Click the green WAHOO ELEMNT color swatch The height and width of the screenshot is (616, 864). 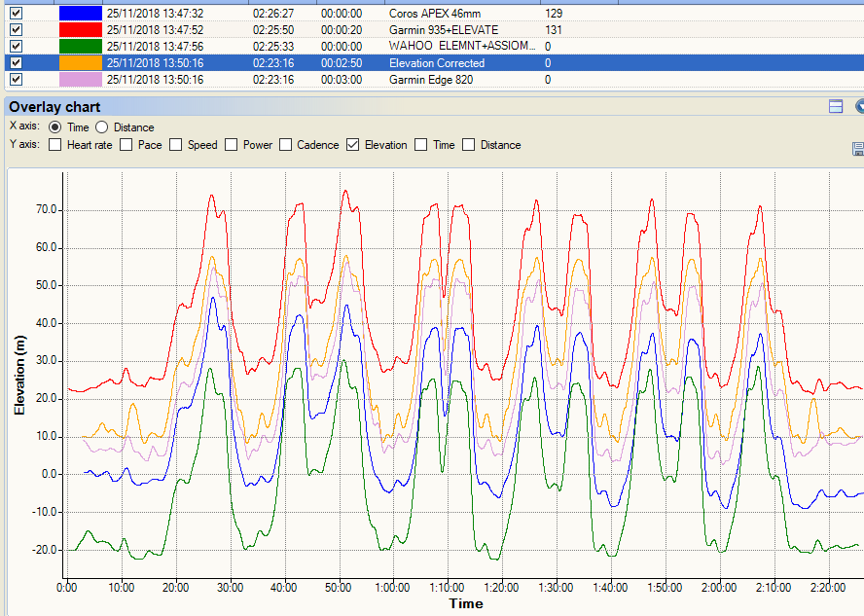[80, 47]
